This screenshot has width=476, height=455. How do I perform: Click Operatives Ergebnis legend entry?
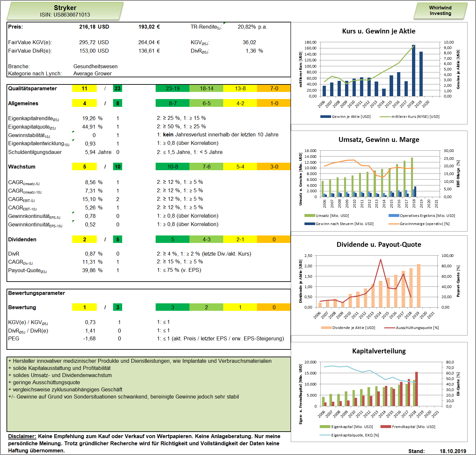coord(422,216)
